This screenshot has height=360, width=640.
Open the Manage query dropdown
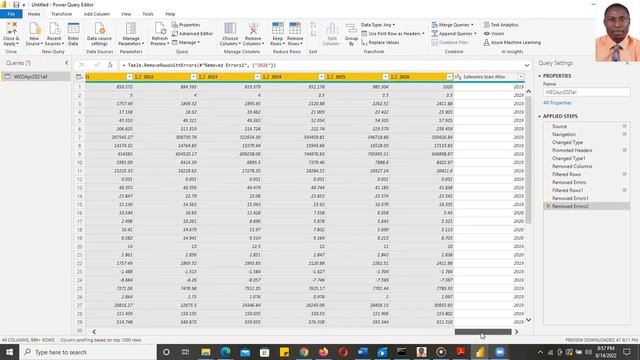[186, 42]
